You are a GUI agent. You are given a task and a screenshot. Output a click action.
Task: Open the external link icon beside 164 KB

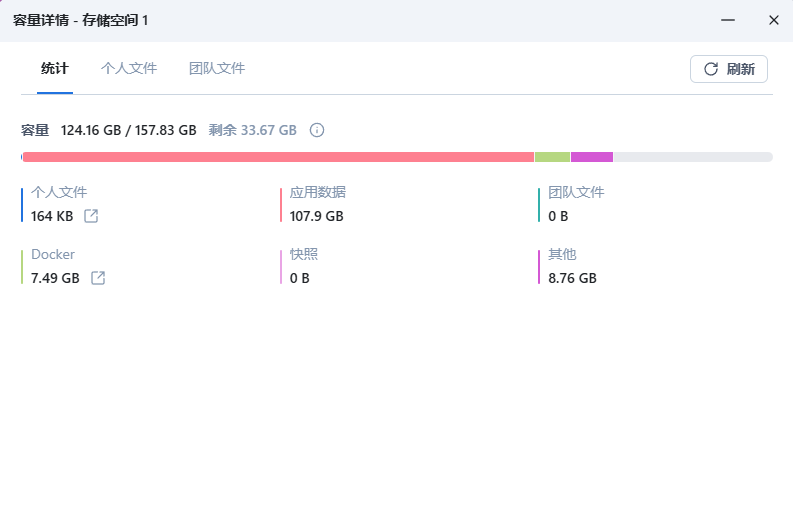click(91, 216)
